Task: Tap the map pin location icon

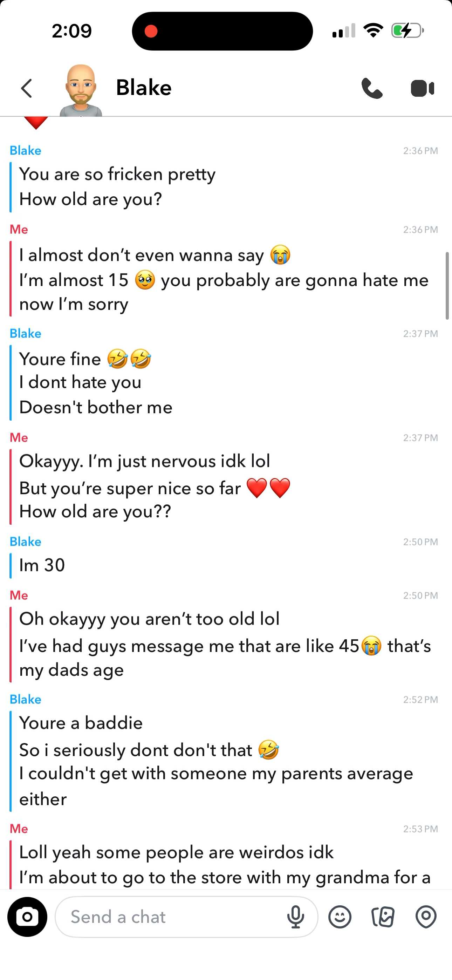Action: point(426,917)
